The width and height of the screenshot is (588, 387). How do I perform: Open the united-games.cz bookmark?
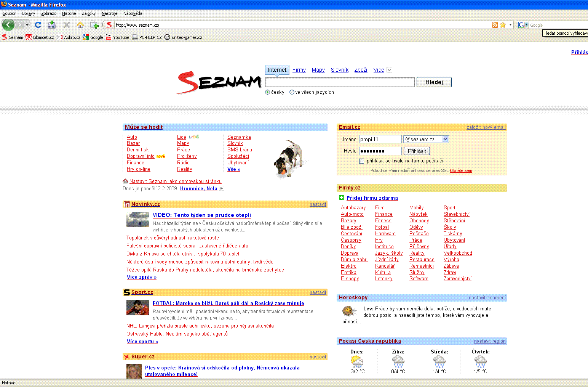[x=183, y=37]
